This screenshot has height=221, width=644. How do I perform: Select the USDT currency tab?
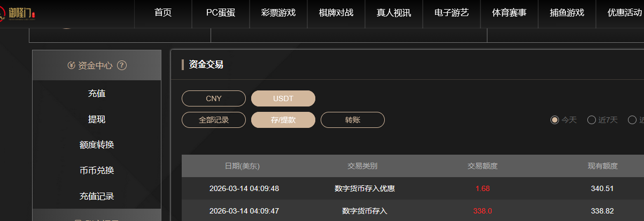[283, 98]
